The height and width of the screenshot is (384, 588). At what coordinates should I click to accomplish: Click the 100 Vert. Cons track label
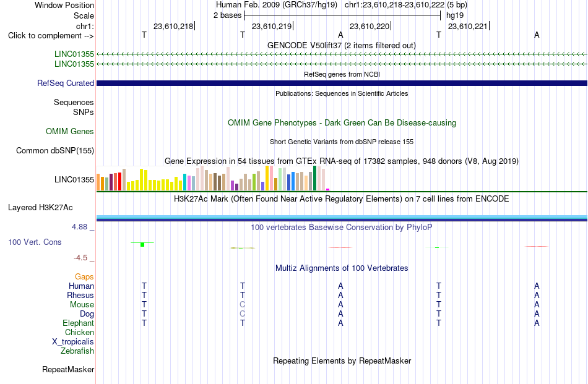click(x=35, y=242)
